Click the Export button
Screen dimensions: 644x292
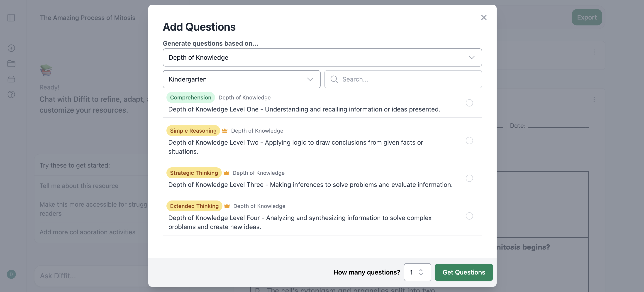coord(587,17)
